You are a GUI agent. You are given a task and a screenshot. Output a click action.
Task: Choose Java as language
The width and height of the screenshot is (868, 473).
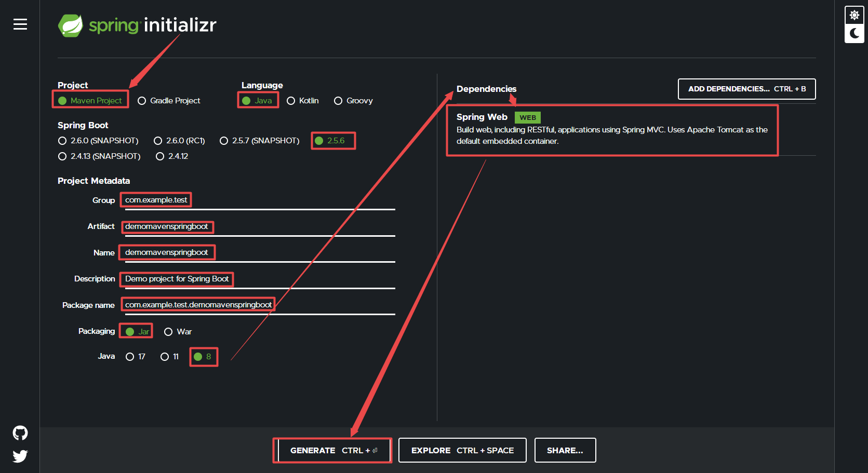[257, 101]
